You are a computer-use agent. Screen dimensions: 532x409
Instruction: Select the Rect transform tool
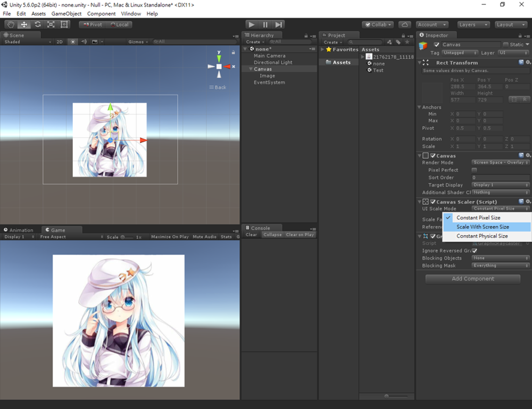point(63,24)
